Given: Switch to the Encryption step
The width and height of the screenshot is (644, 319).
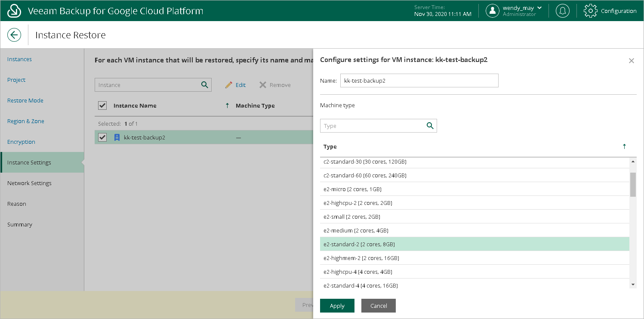Looking at the screenshot, I should (x=21, y=142).
